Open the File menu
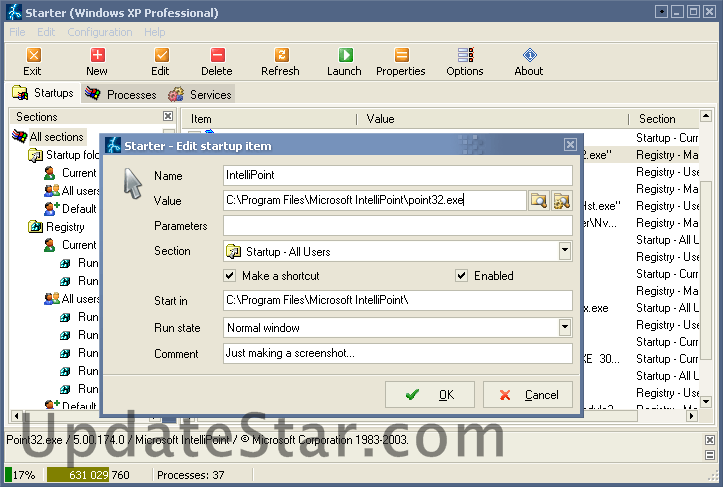The image size is (723, 487). tap(17, 32)
